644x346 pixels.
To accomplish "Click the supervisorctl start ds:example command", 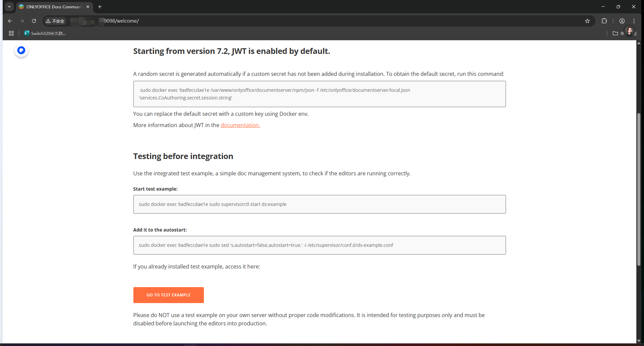I will click(320, 204).
